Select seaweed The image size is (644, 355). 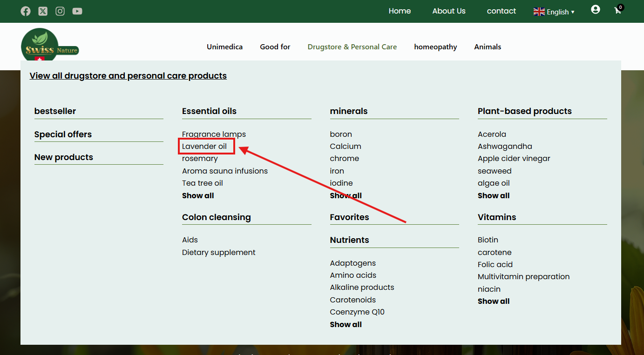[x=495, y=171]
